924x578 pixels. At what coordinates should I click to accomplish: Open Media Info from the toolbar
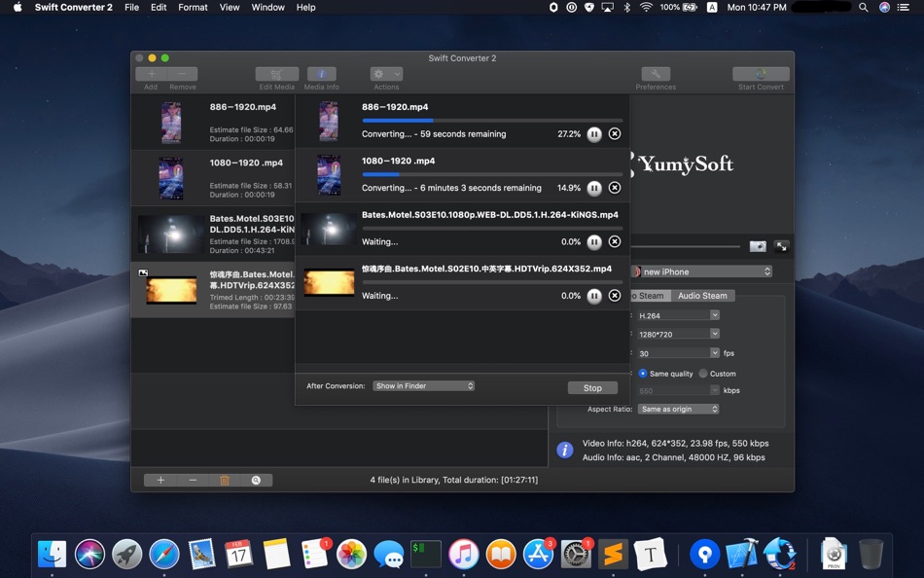coord(321,73)
